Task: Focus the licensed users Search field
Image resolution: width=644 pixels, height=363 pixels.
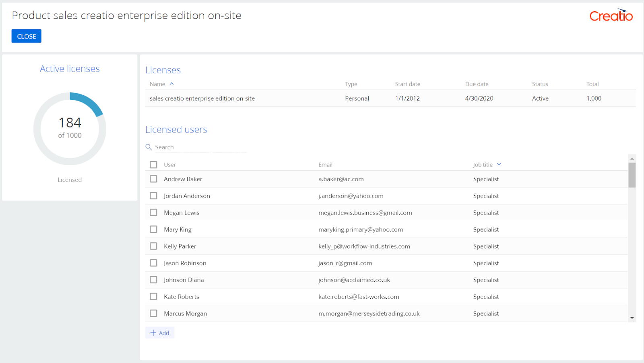Action: point(200,147)
